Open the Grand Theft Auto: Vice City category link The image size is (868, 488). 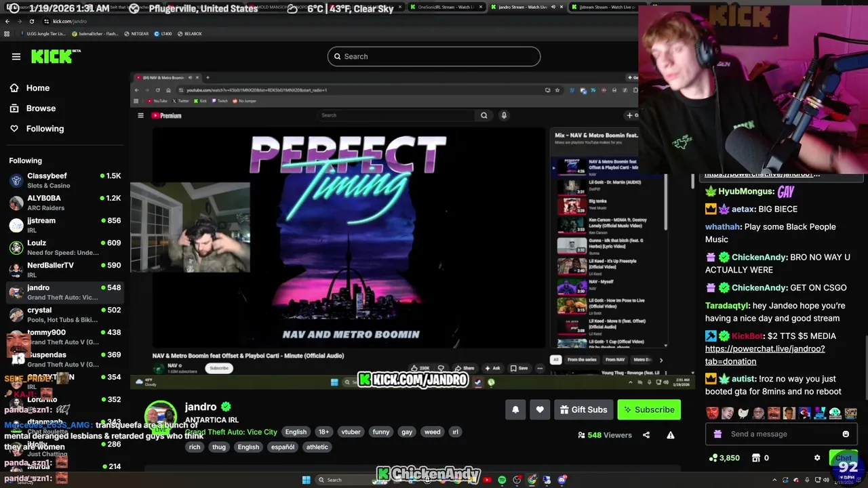[231, 432]
